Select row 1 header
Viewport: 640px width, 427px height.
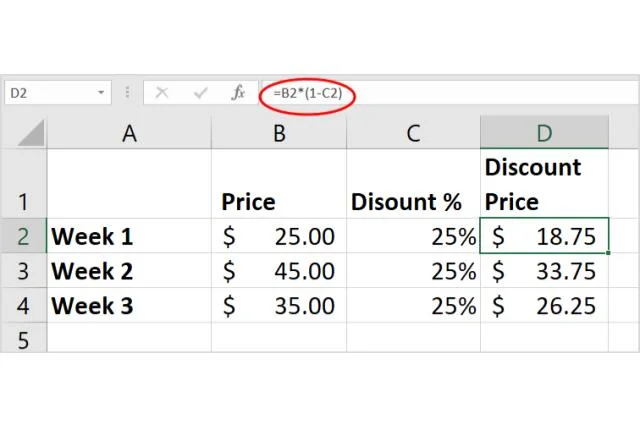coord(23,184)
